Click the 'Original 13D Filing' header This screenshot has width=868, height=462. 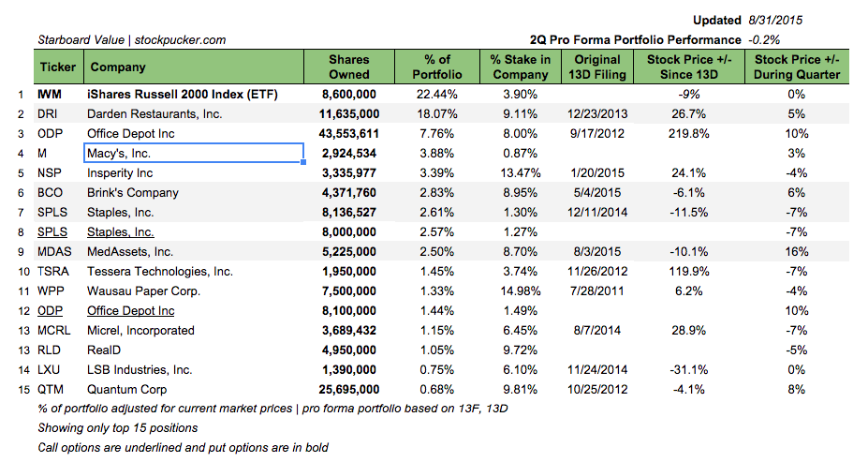pyautogui.click(x=597, y=67)
